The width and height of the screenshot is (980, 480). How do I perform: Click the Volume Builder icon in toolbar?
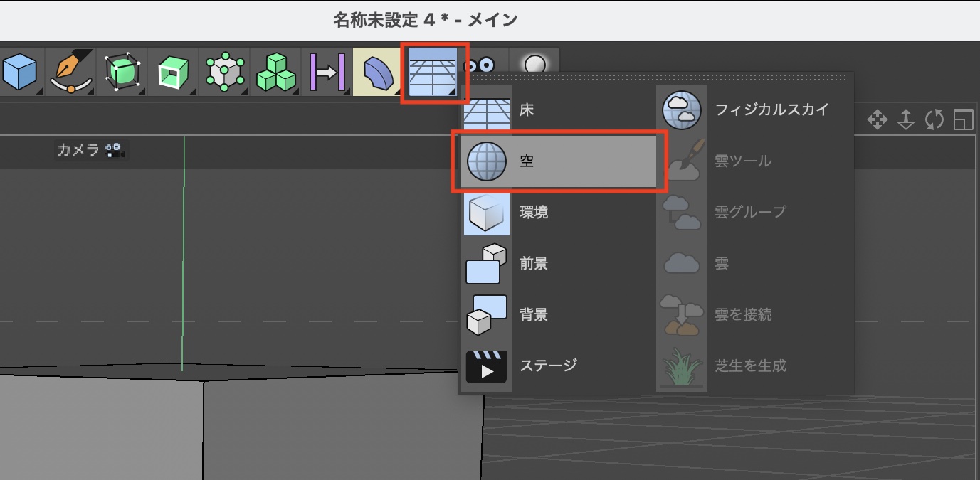tap(224, 72)
